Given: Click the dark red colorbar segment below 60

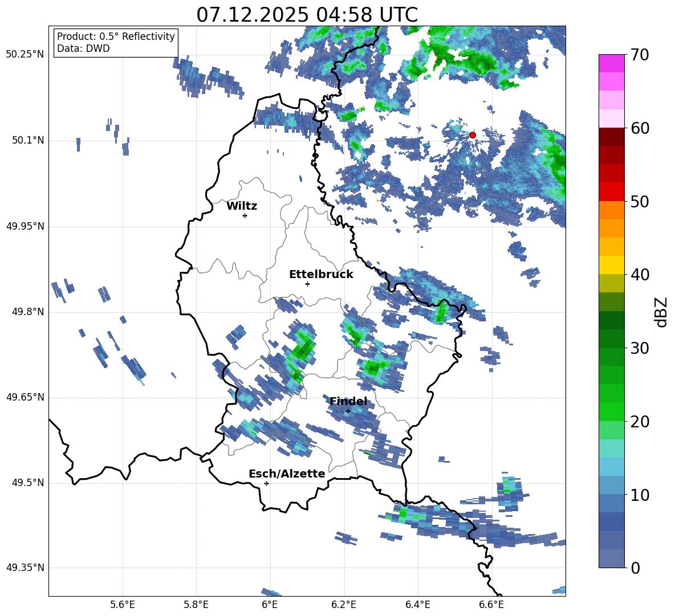Looking at the screenshot, I should point(611,137).
